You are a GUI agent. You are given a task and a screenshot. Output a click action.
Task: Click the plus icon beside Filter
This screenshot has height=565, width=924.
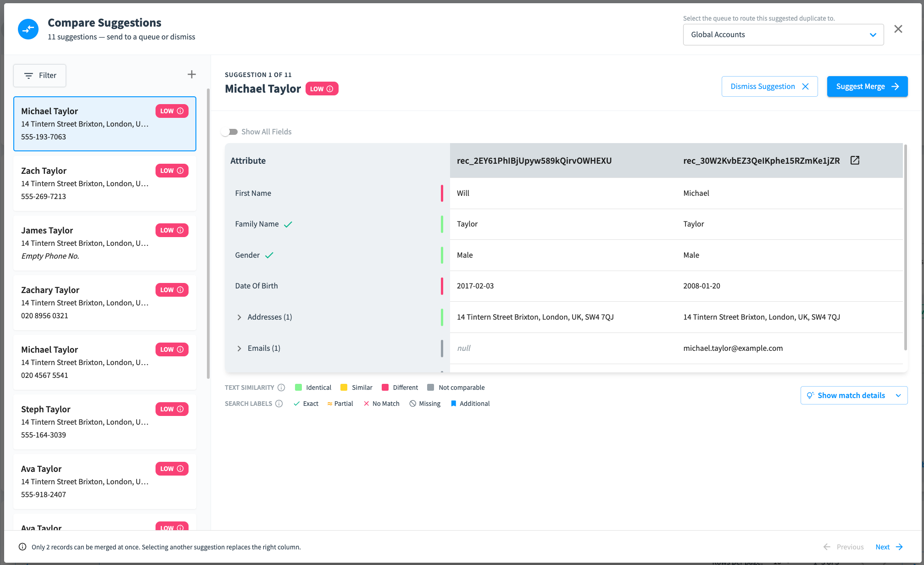[x=192, y=74]
